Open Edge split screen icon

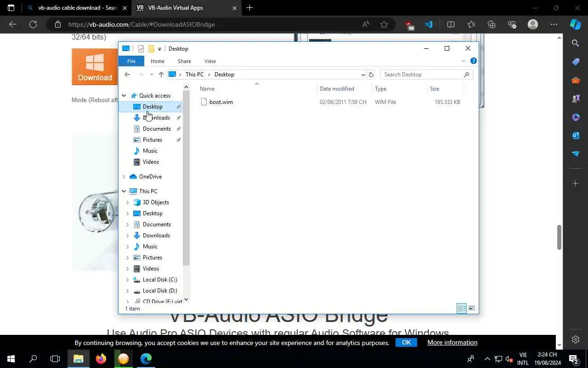click(x=451, y=24)
